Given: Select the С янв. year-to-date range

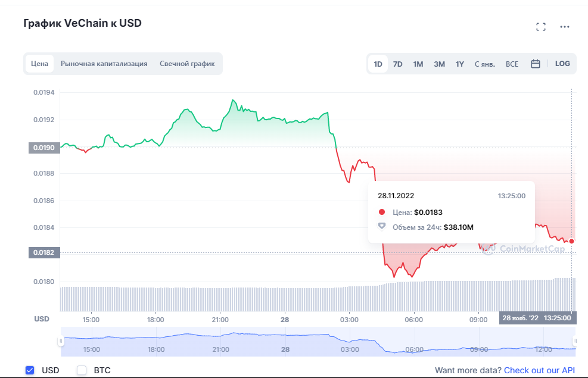Looking at the screenshot, I should pos(485,64).
